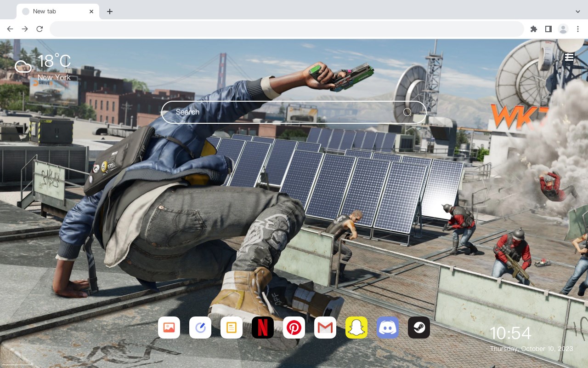Go back to the previous page

pyautogui.click(x=10, y=29)
